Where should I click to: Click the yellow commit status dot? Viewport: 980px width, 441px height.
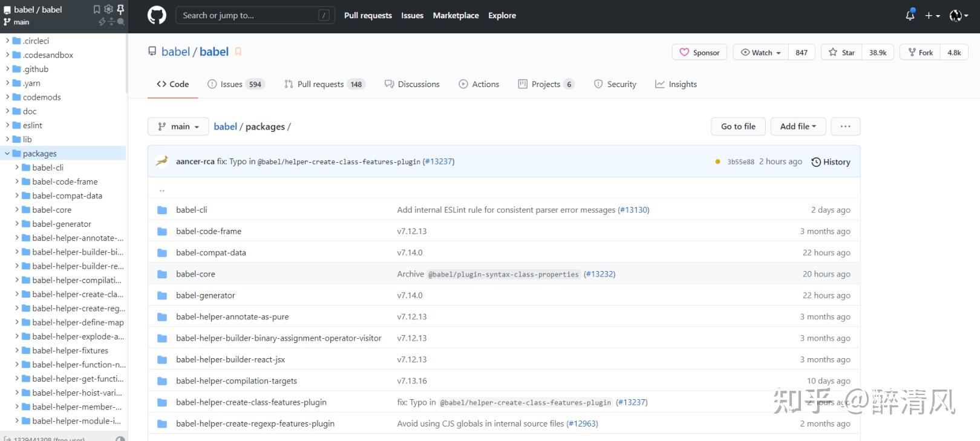717,162
